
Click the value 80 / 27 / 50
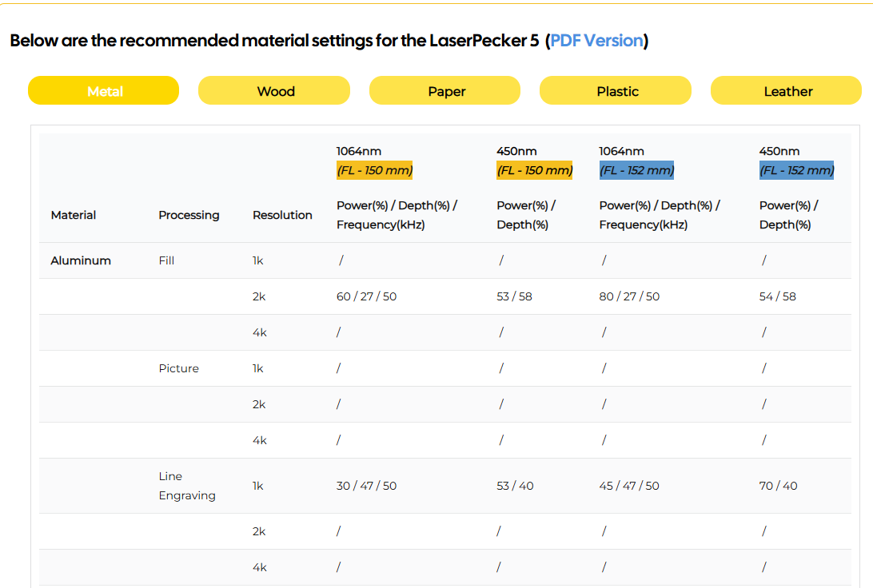pos(629,296)
